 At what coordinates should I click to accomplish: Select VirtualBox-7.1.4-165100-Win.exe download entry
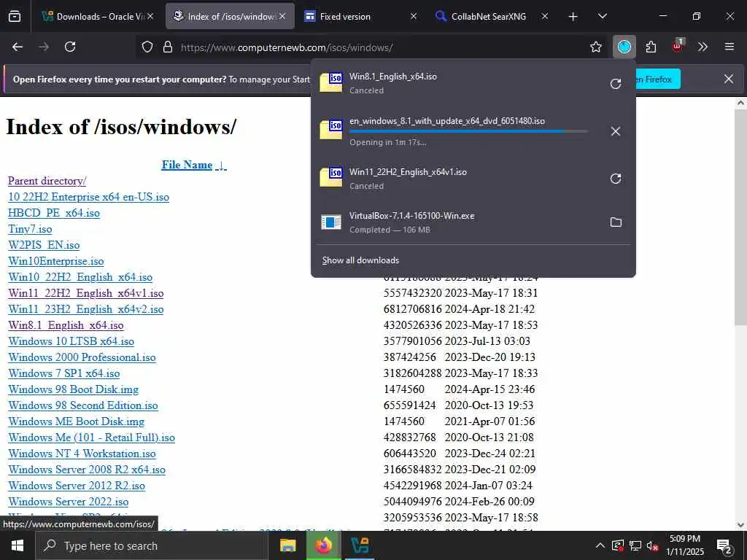[x=473, y=222]
